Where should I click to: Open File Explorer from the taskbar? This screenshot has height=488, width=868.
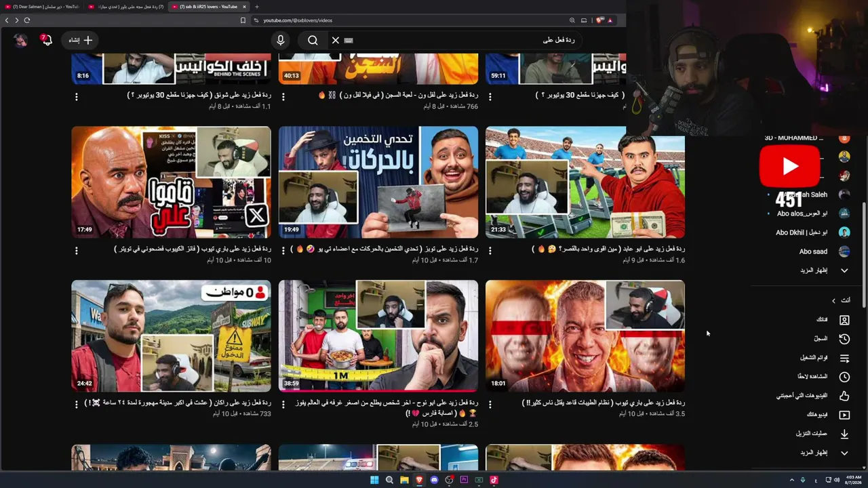404,480
